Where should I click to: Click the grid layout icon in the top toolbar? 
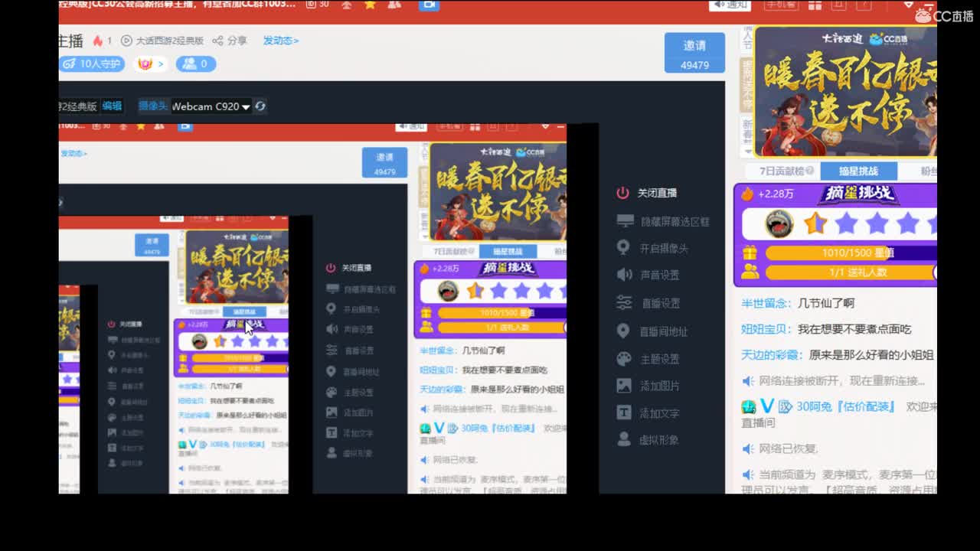(x=815, y=5)
